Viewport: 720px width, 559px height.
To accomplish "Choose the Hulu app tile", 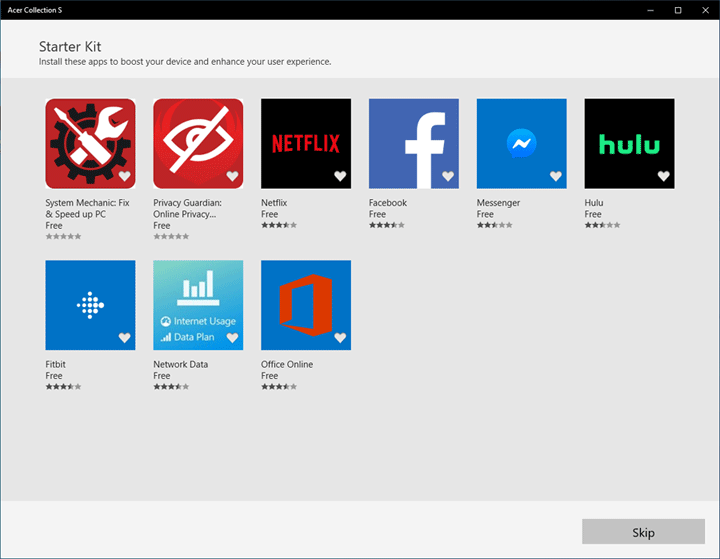I will [630, 143].
